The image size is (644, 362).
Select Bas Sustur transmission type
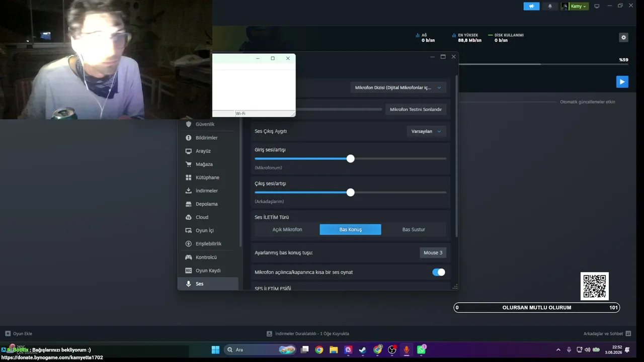pyautogui.click(x=414, y=229)
